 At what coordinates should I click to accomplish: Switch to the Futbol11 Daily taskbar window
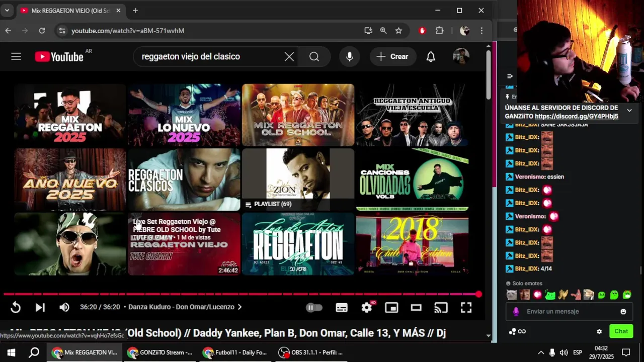pyautogui.click(x=236, y=352)
